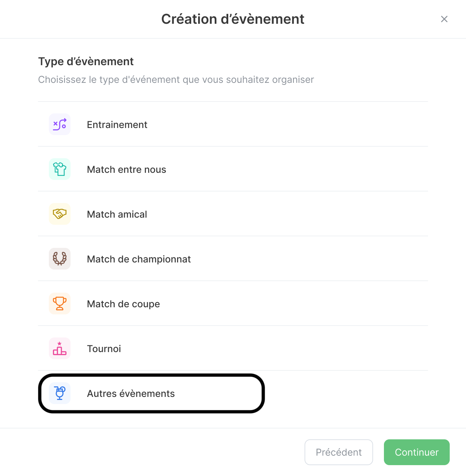
Task: Go back with the Précédent button
Action: click(x=338, y=452)
